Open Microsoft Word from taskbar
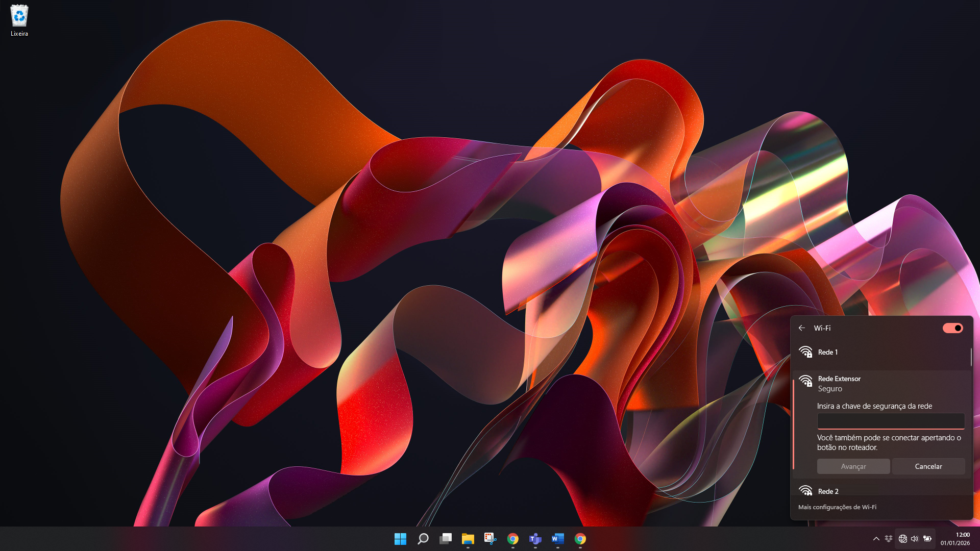Screen dimensions: 980x551 point(558,539)
